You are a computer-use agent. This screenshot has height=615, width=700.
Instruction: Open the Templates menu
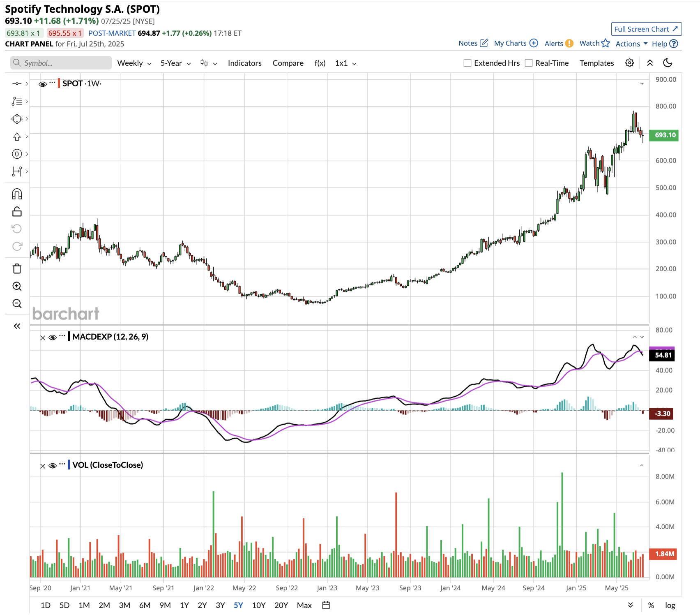[x=596, y=63]
